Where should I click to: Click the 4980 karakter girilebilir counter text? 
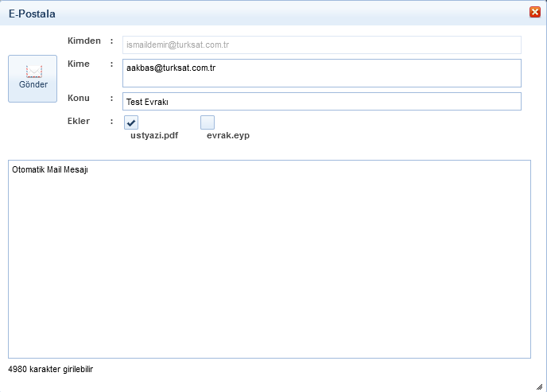[51, 370]
